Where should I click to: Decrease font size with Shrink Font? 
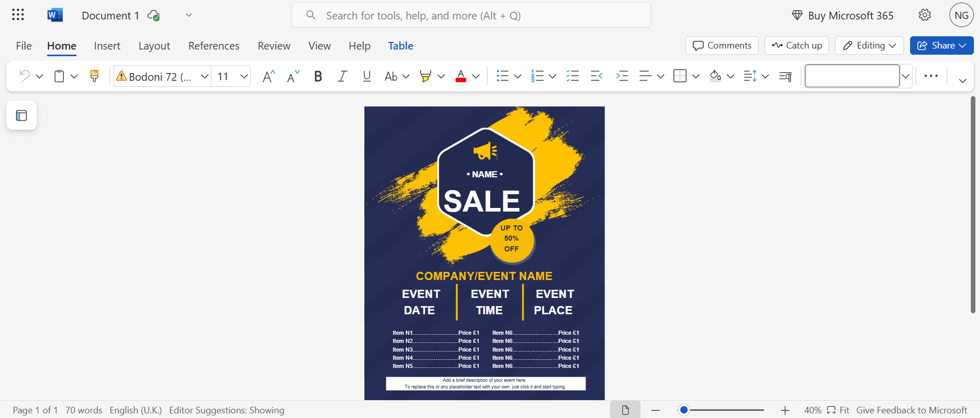point(293,76)
